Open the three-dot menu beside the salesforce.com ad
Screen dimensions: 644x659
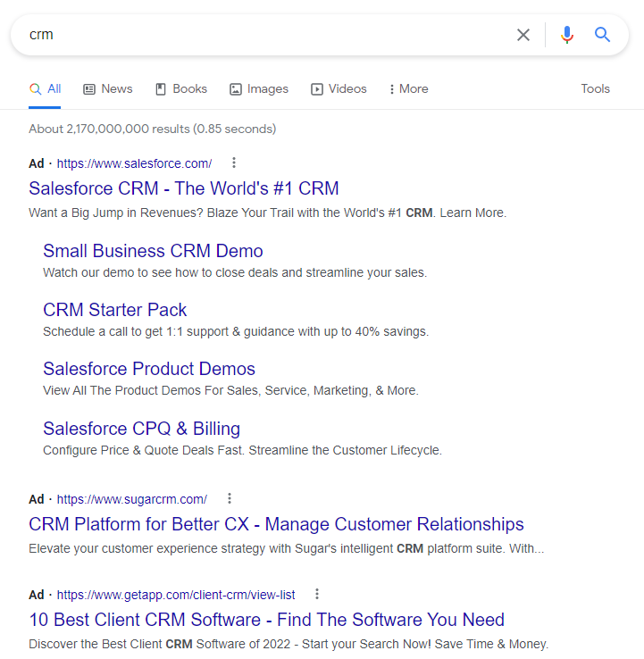click(234, 163)
